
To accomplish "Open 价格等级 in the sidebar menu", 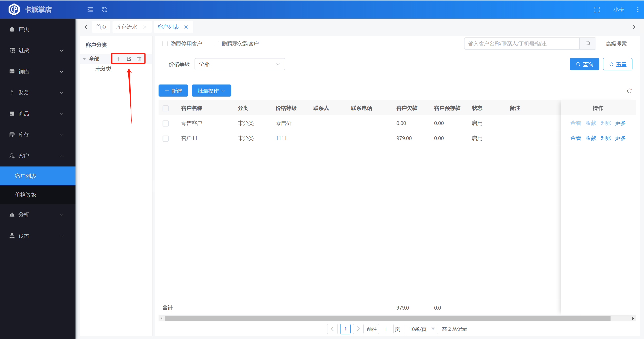I will pyautogui.click(x=26, y=195).
